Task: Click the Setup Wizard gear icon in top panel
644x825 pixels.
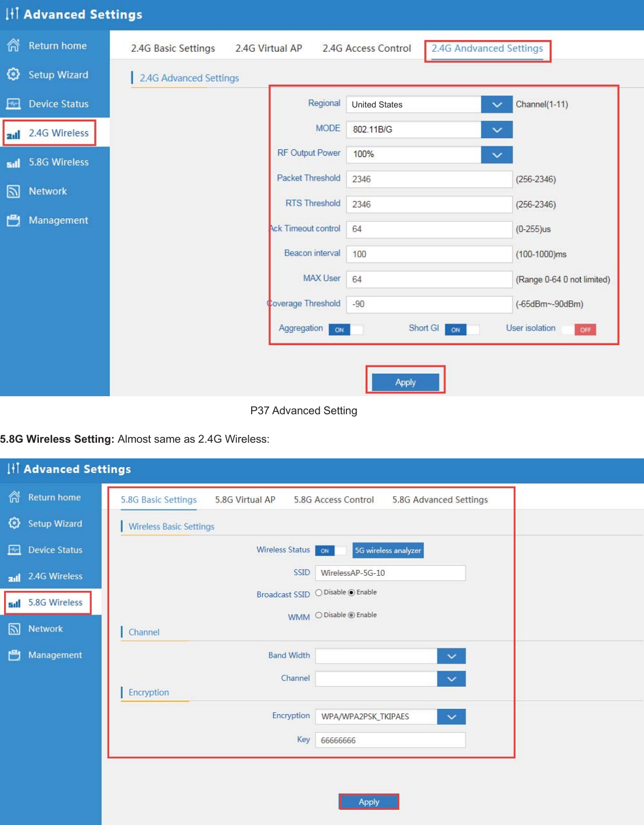Action: pos(13,74)
